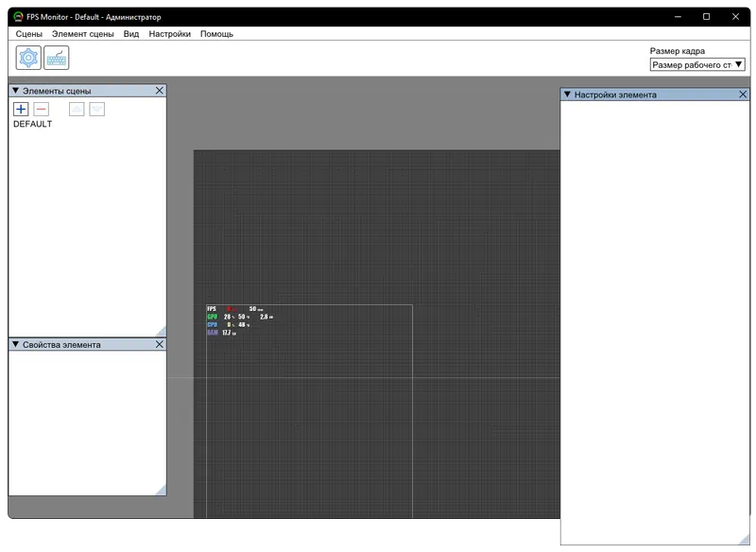This screenshot has width=756, height=552.
Task: Open the Помощь menu
Action: [217, 34]
